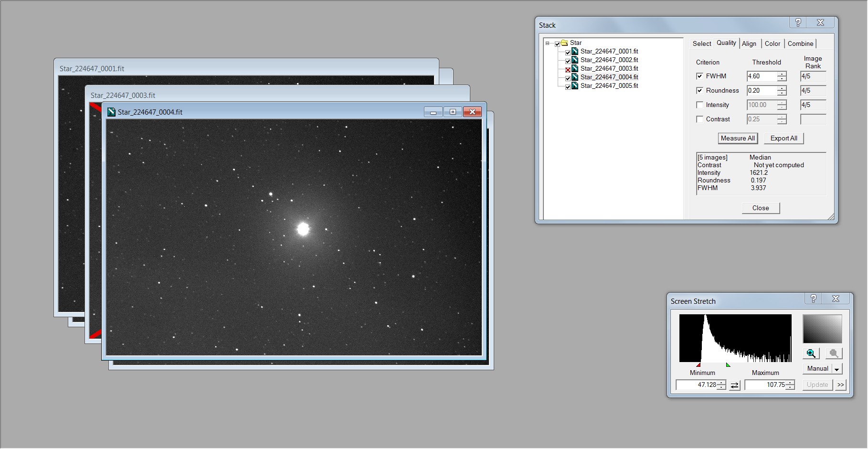This screenshot has width=868, height=449.
Task: Uncheck the Star folder checkbox
Action: 557,43
